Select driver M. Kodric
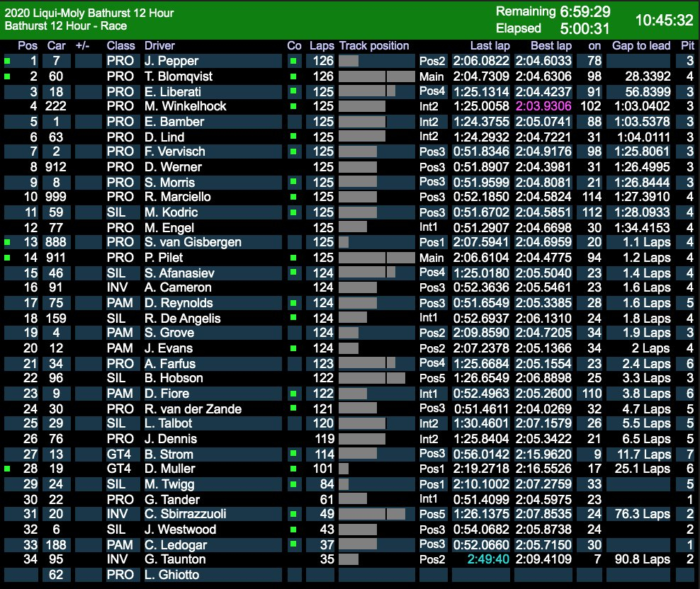The height and width of the screenshot is (589, 700). [x=171, y=212]
